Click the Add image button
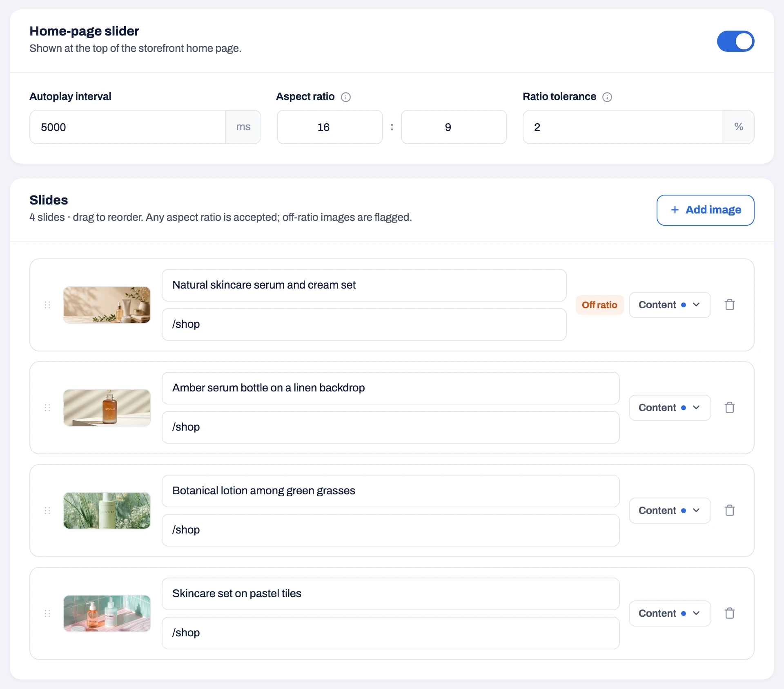The image size is (784, 689). [x=705, y=210]
